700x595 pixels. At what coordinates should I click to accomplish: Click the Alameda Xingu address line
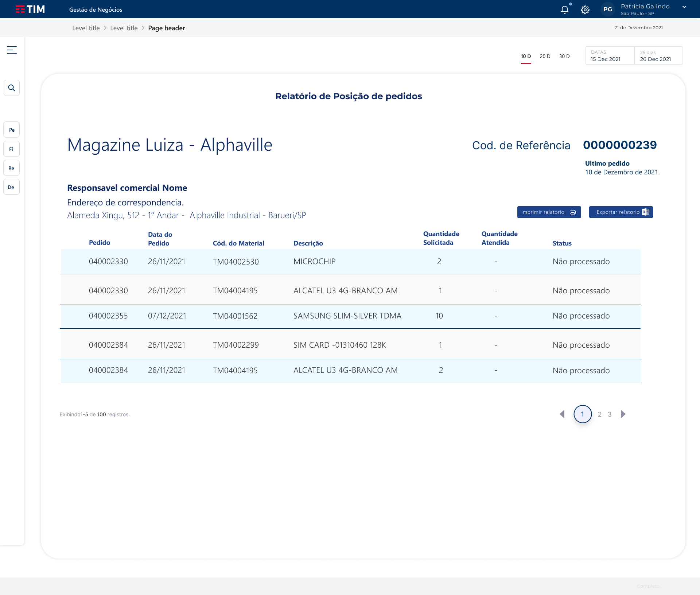tap(187, 215)
